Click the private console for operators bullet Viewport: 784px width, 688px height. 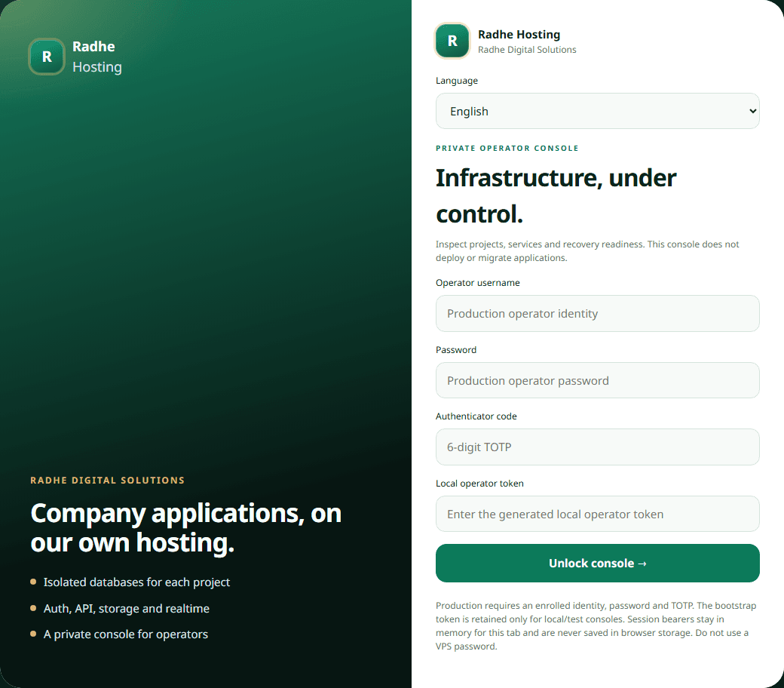click(33, 634)
